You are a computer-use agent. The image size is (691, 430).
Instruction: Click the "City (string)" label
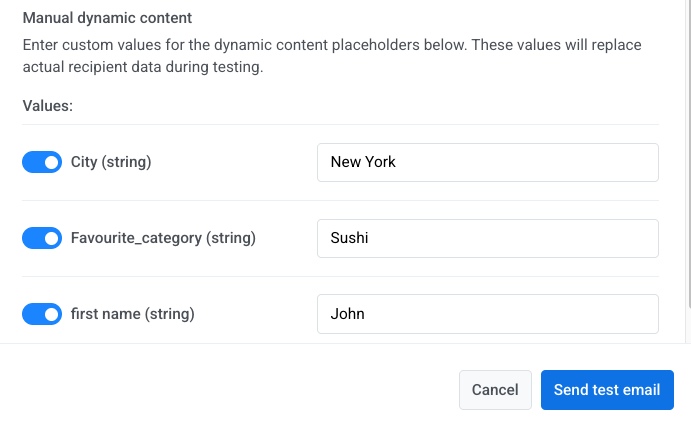tap(110, 162)
